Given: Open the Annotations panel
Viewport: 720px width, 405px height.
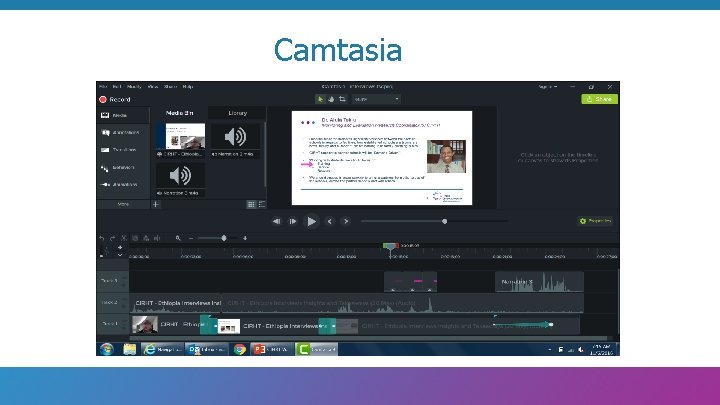Looking at the screenshot, I should point(123,133).
